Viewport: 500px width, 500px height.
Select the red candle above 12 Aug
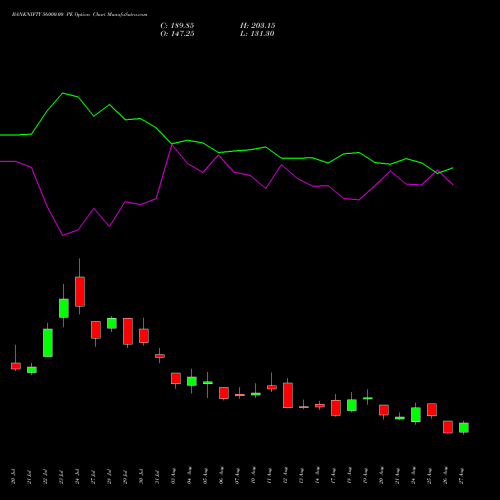coord(288,395)
